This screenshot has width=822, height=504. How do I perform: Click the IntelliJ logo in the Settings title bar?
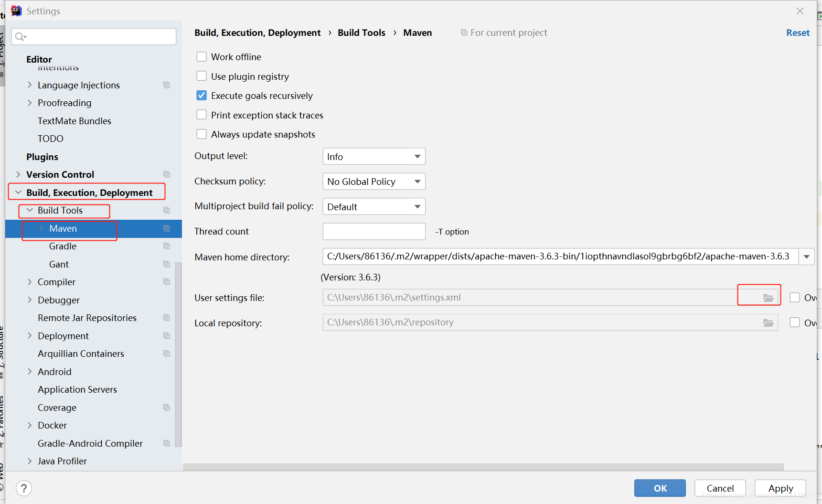[16, 11]
